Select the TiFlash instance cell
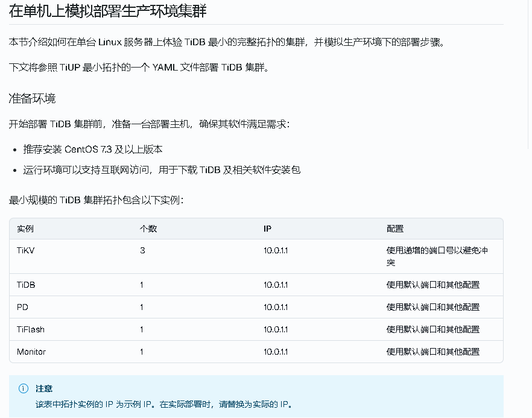The width and height of the screenshot is (532, 418). [31, 329]
